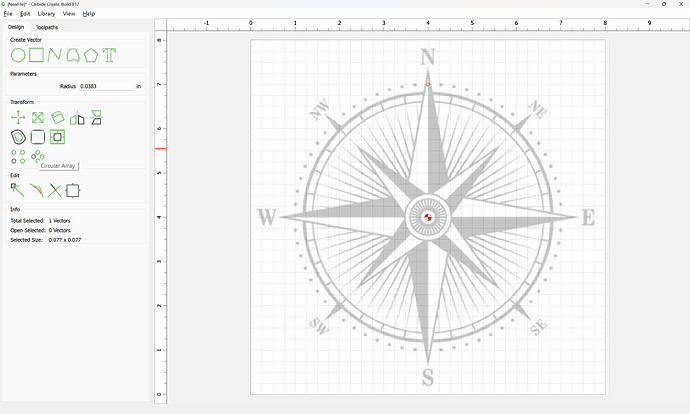Click the square-with-handles Edit icon
The height and width of the screenshot is (414, 690).
[73, 191]
